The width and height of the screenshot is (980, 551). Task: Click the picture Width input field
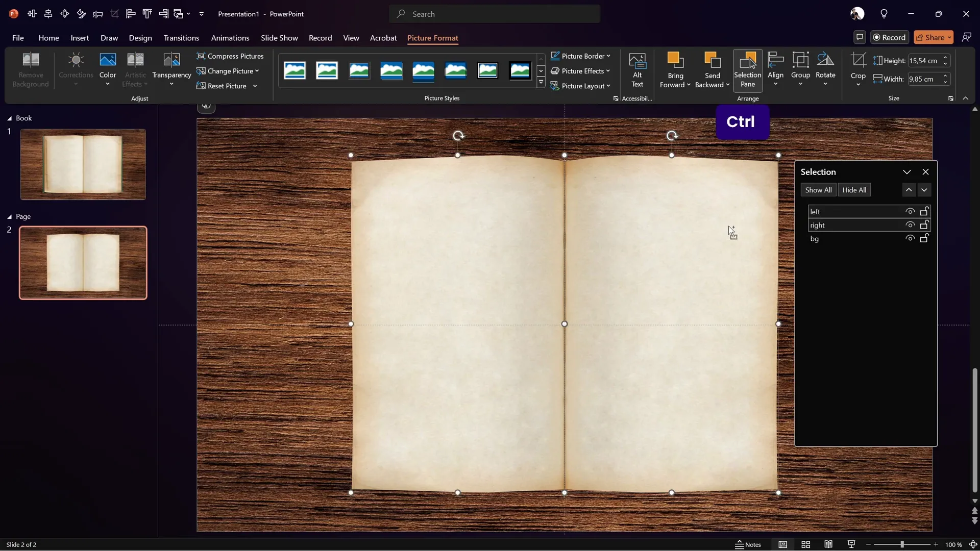point(924,79)
